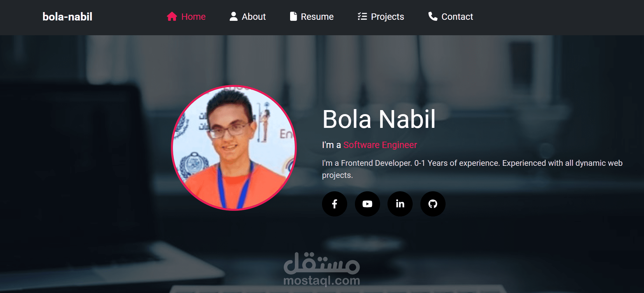This screenshot has height=293, width=644.
Task: Click the Frontend Developer description paragraph
Action: tap(472, 169)
